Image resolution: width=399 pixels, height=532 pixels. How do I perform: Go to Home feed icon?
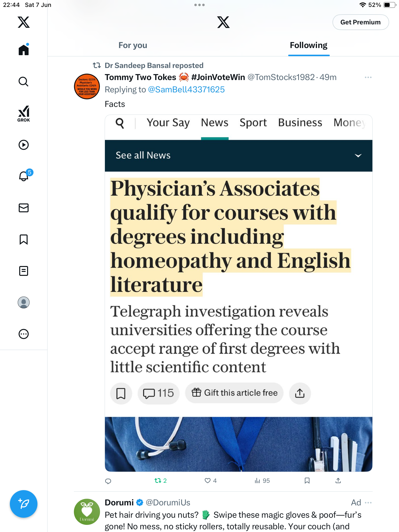tap(24, 50)
